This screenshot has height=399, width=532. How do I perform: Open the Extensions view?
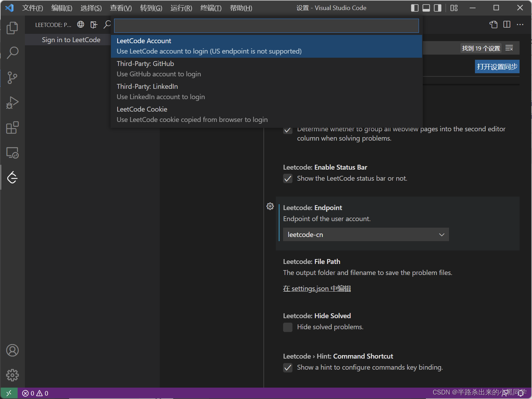pos(12,127)
